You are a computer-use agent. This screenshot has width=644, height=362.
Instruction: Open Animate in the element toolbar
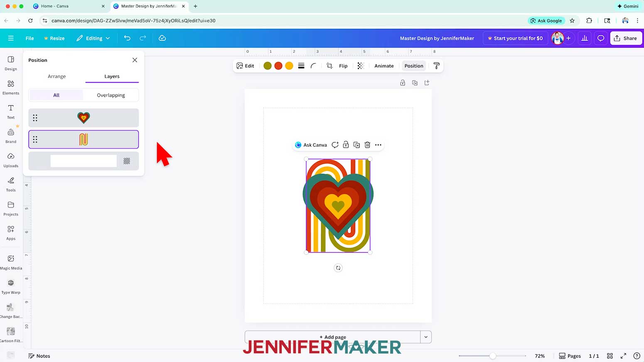[384, 66]
